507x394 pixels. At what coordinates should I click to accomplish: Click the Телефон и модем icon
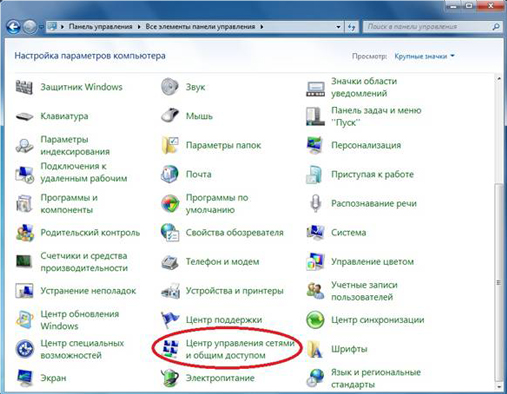[170, 262]
